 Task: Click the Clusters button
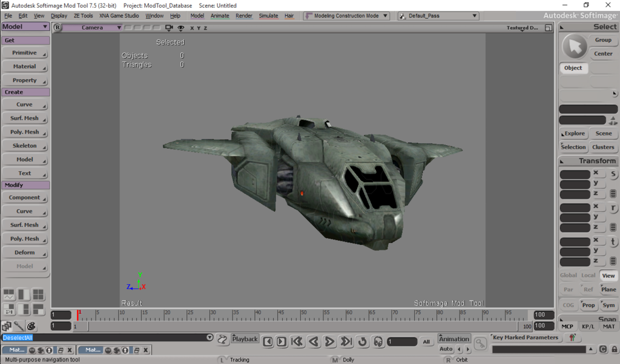[x=603, y=147]
